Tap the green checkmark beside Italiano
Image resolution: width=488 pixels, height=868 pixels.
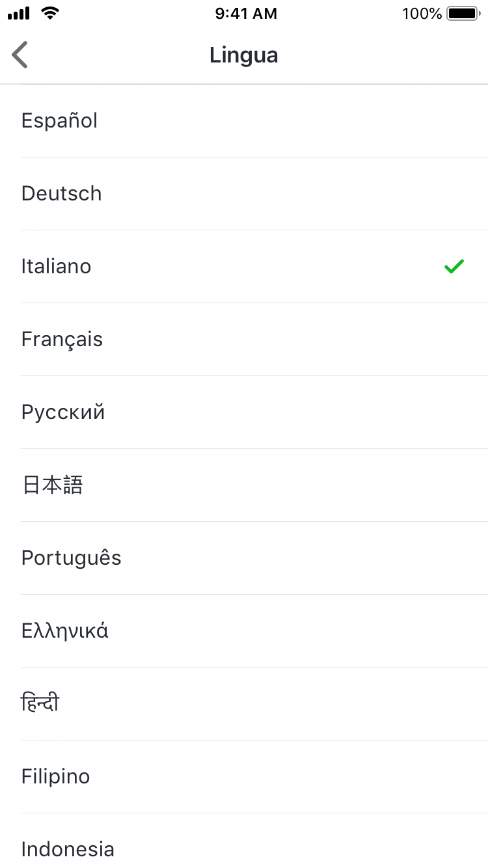point(454,266)
